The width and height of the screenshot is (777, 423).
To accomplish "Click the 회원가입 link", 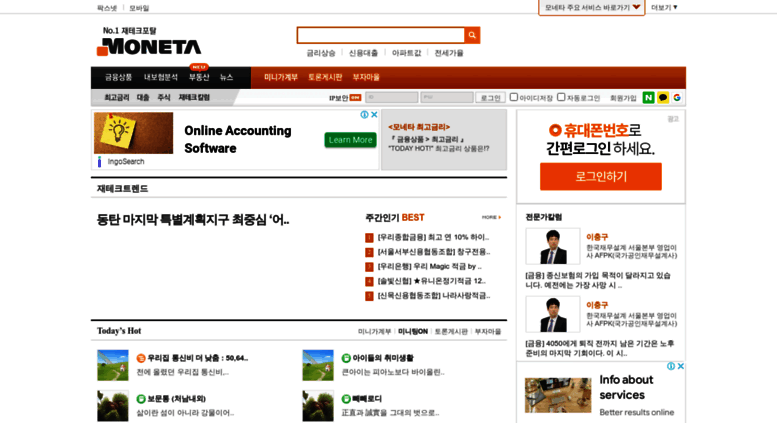I will (623, 98).
